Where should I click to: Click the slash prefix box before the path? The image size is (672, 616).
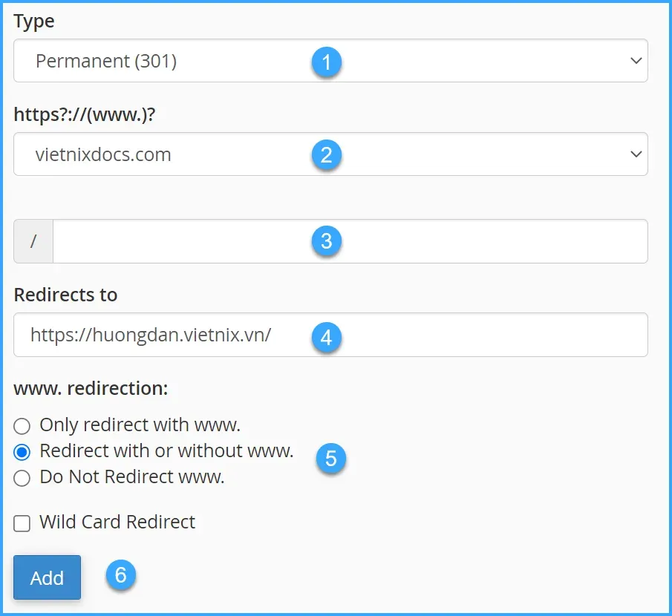(x=33, y=241)
